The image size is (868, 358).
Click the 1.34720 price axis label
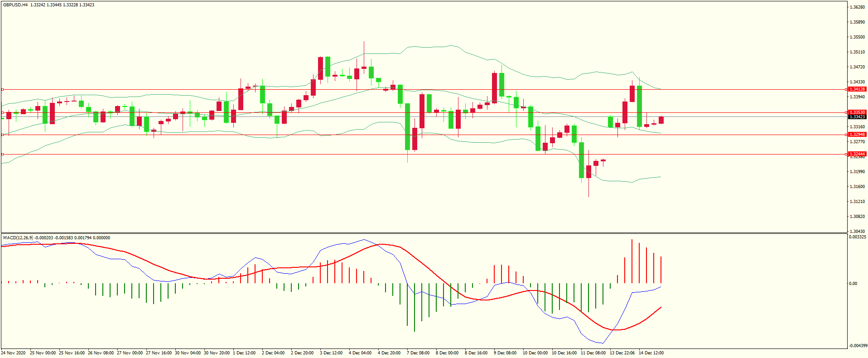857,67
